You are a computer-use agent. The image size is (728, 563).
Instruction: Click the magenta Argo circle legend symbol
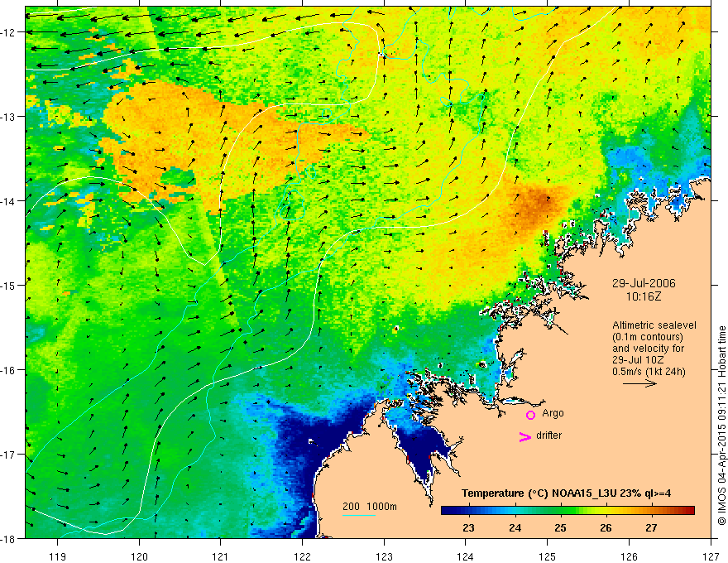[x=530, y=415]
